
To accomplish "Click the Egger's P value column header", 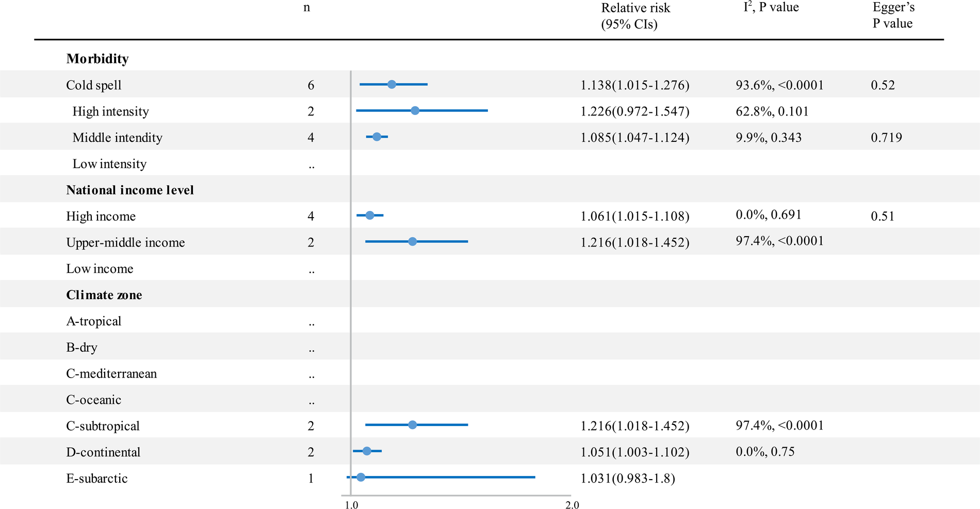I will click(893, 15).
